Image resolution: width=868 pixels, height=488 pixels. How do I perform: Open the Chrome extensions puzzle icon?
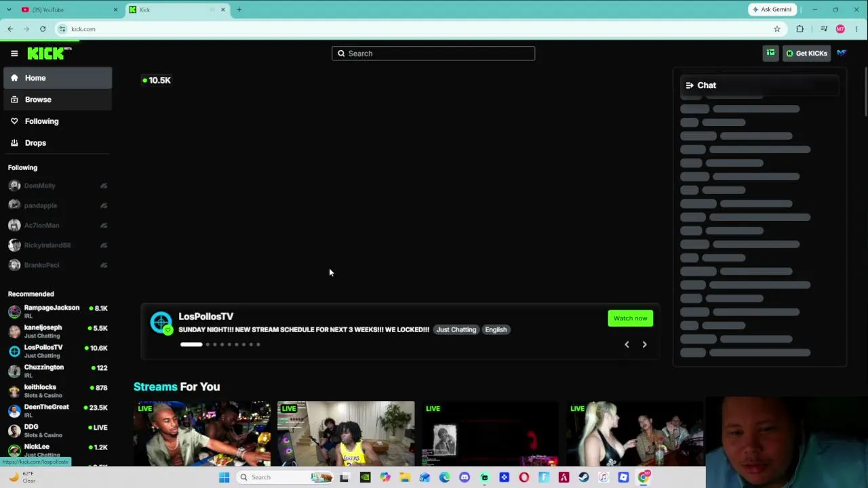800,29
